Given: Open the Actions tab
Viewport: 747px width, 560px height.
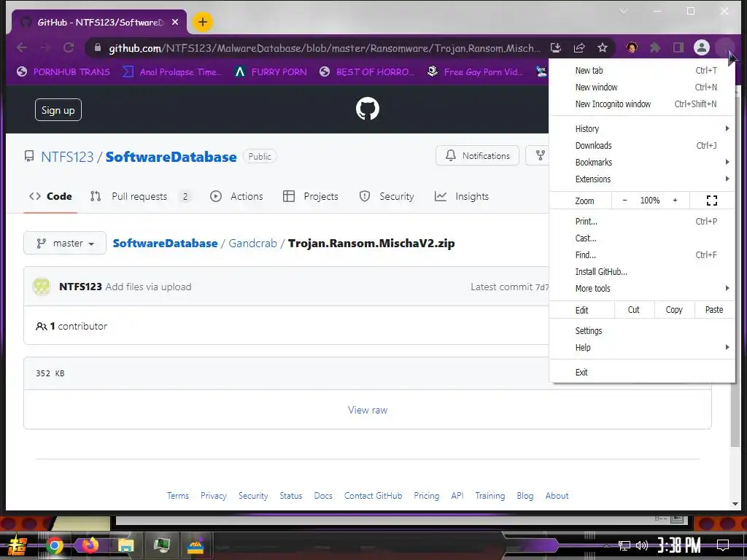Looking at the screenshot, I should [237, 196].
